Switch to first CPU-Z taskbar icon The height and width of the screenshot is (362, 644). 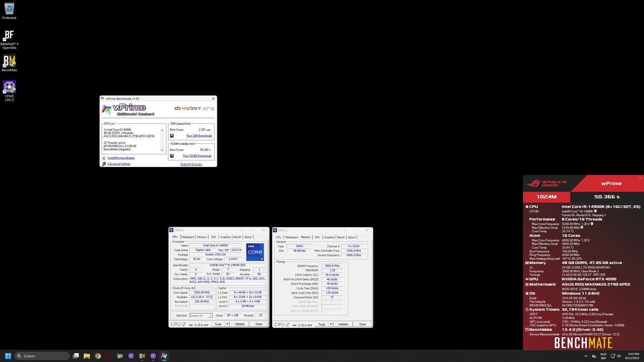point(131,356)
